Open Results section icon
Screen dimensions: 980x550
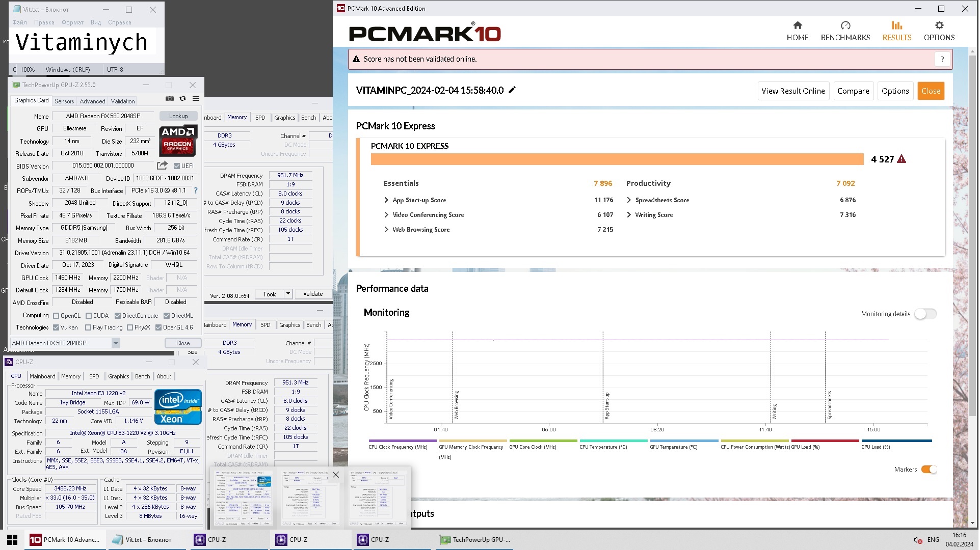pos(898,25)
